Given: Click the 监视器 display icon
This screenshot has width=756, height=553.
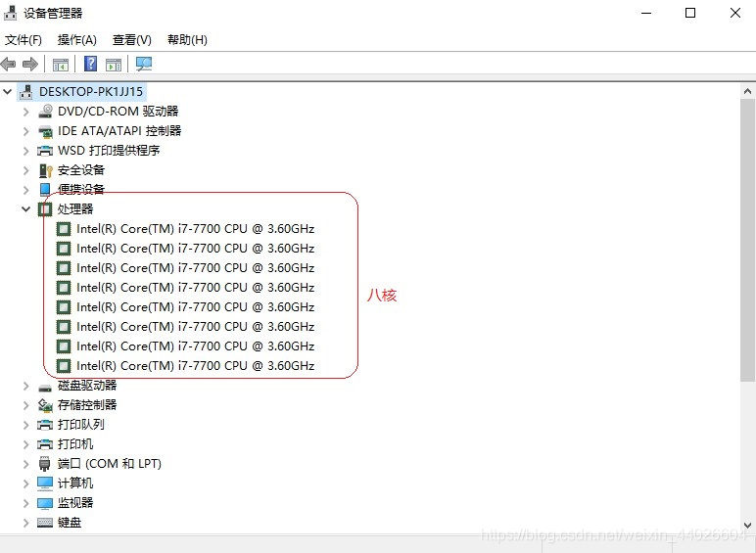Looking at the screenshot, I should coord(45,503).
